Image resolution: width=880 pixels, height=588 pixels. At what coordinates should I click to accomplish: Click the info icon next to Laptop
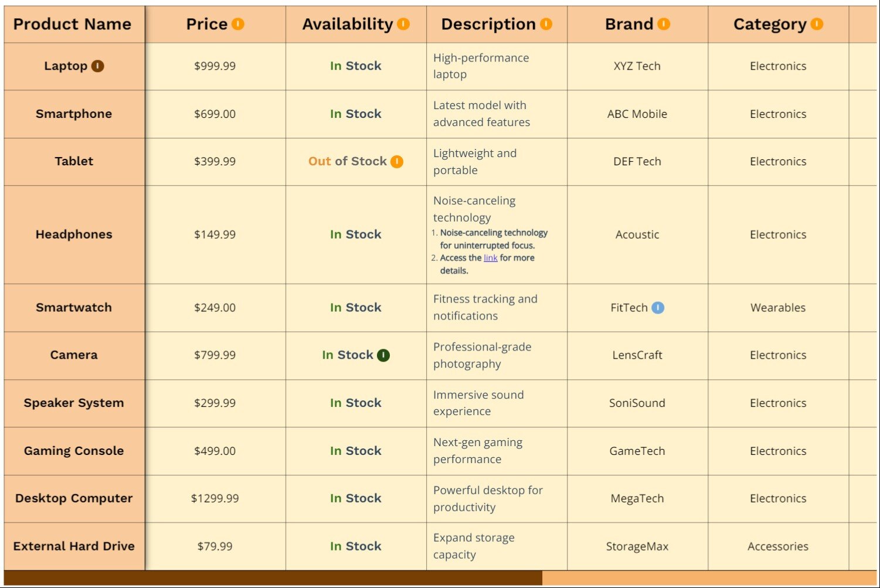97,66
